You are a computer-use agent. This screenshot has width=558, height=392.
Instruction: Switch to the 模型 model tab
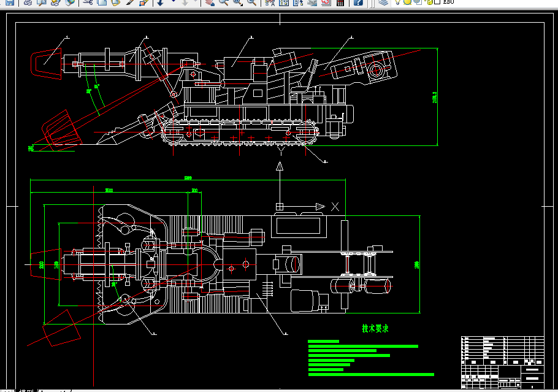point(26,391)
